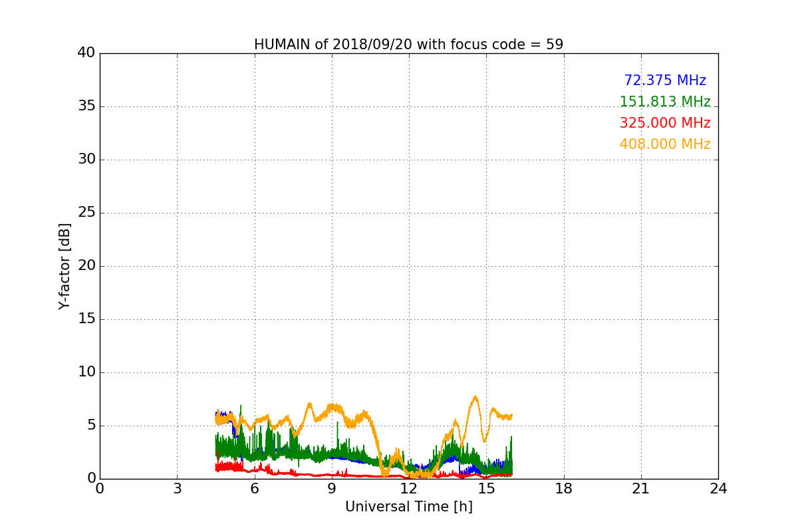Viewport: 798px width, 532px height.
Task: Click x-axis tick label 3
Action: [177, 489]
